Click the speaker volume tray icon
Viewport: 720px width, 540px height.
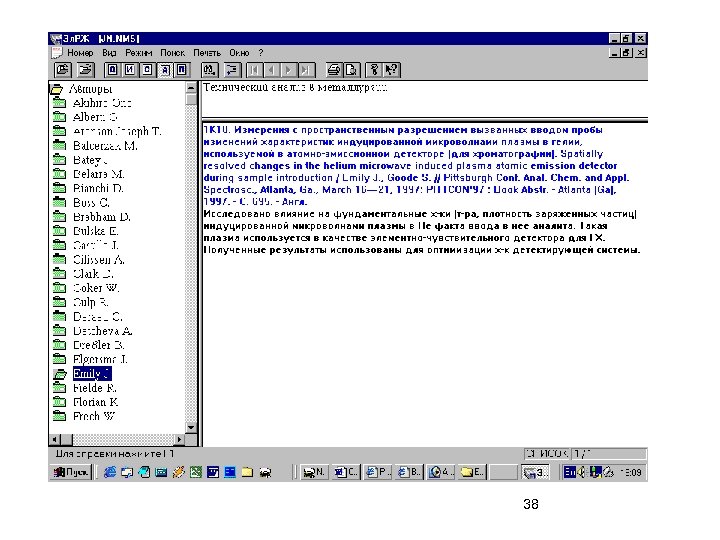[x=582, y=472]
